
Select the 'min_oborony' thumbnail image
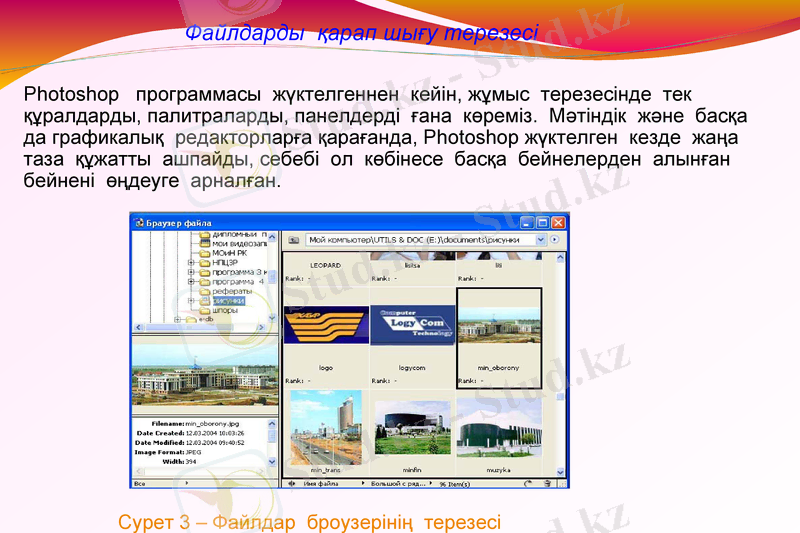tap(499, 325)
